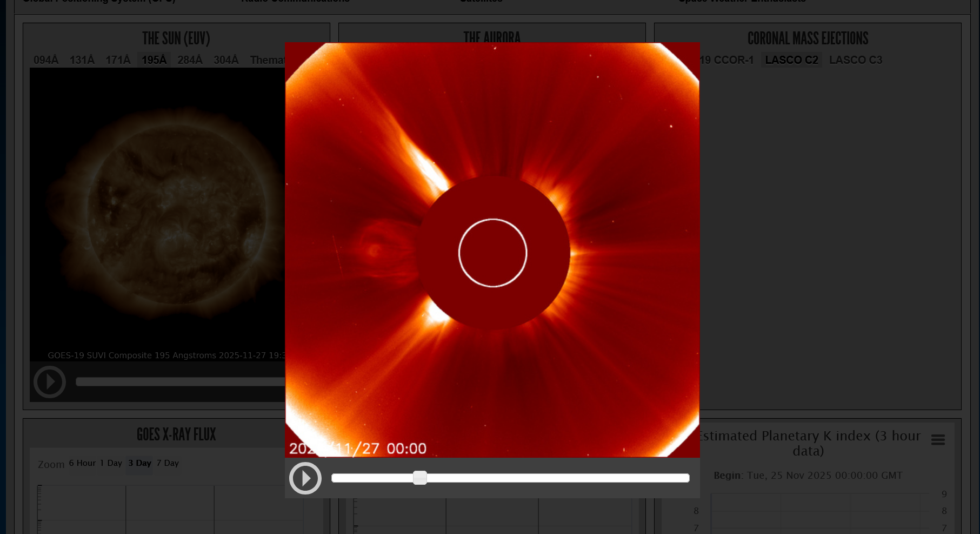Image resolution: width=980 pixels, height=534 pixels.
Task: Select the 094Å wavelength tab
Action: pyautogui.click(x=46, y=60)
